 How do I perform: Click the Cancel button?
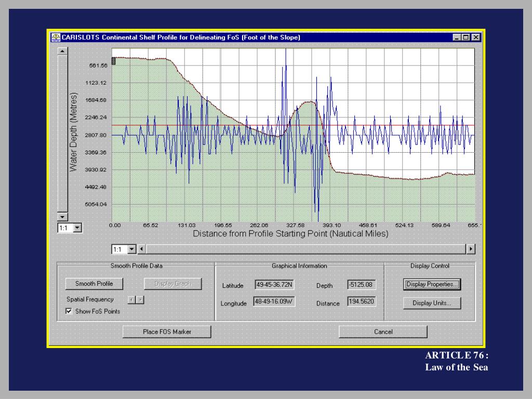tap(383, 331)
